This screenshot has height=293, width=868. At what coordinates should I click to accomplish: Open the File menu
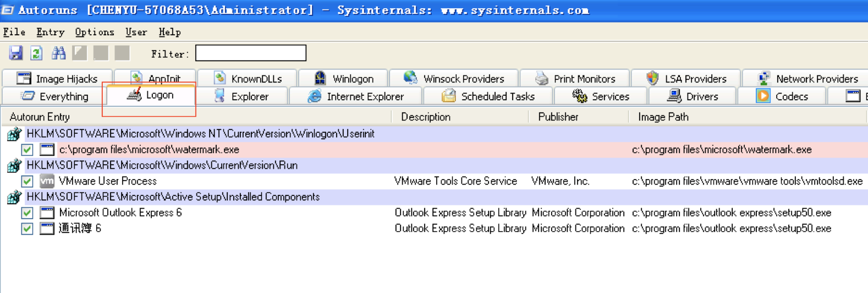click(x=14, y=32)
